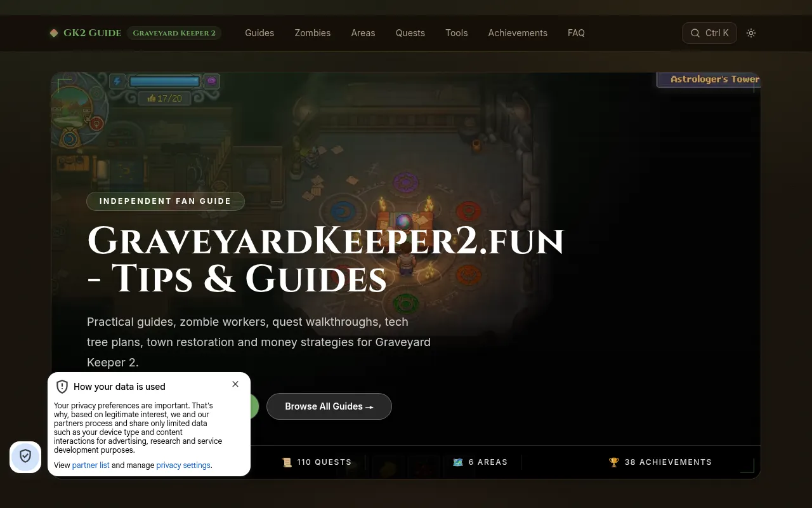The image size is (812, 508).
Task: Open the Tools menu item
Action: [457, 33]
